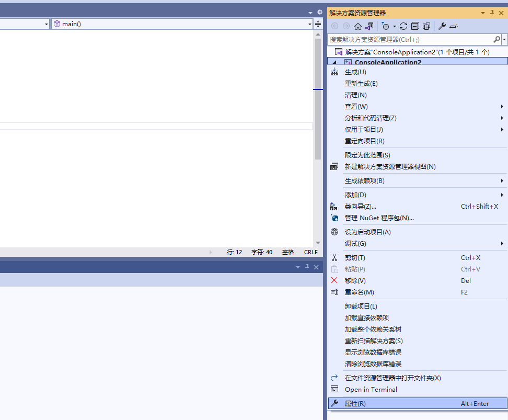This screenshot has width=508, height=420.
Task: Choose 新建解决方案资源管理器视图(N)
Action: 418,167
